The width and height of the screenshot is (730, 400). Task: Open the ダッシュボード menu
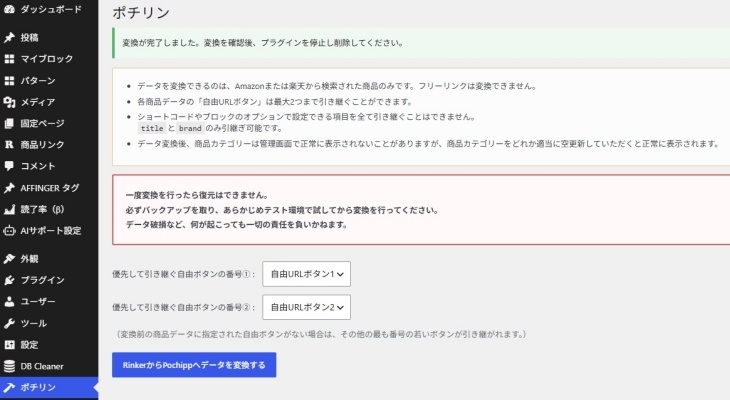click(x=49, y=9)
